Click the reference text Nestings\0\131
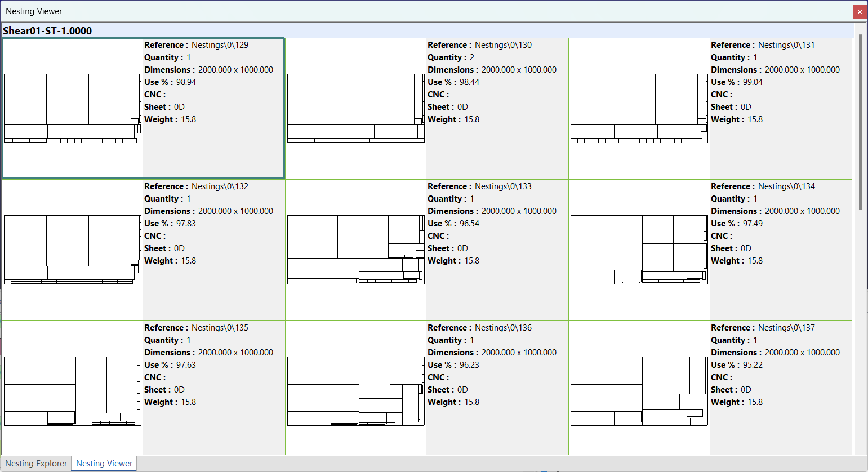The width and height of the screenshot is (868, 472). [x=786, y=45]
